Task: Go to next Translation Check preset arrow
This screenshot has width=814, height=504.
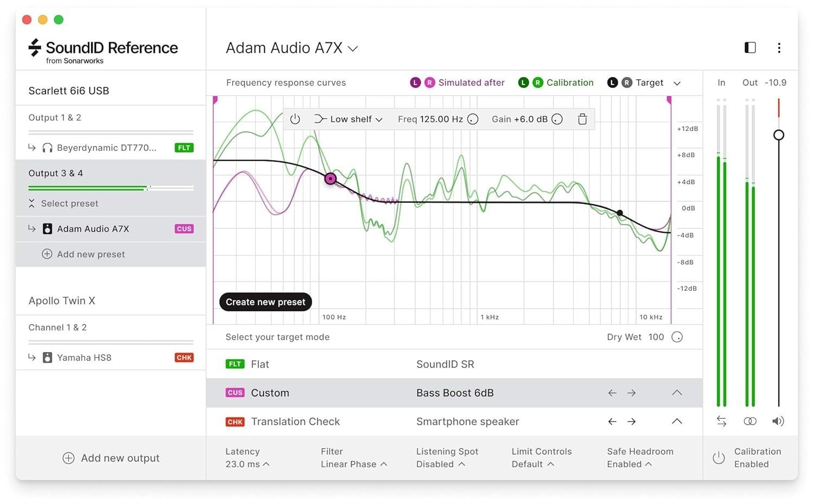Action: click(631, 422)
